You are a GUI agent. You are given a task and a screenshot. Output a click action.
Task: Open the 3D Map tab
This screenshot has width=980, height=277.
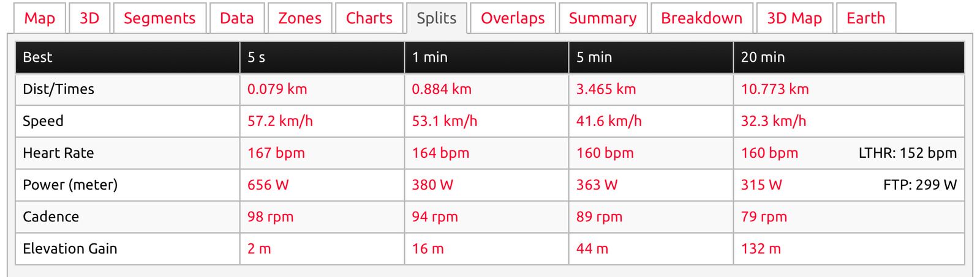pyautogui.click(x=794, y=18)
